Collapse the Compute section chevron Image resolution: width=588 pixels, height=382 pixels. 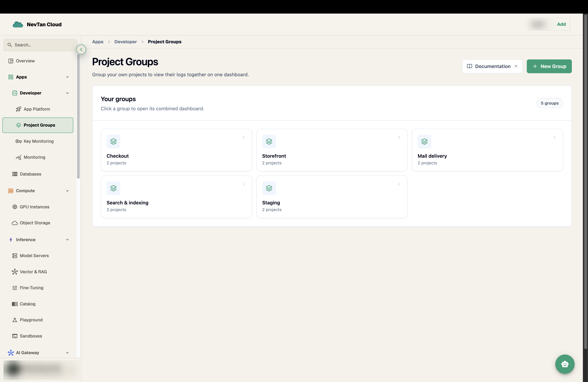[x=67, y=191]
